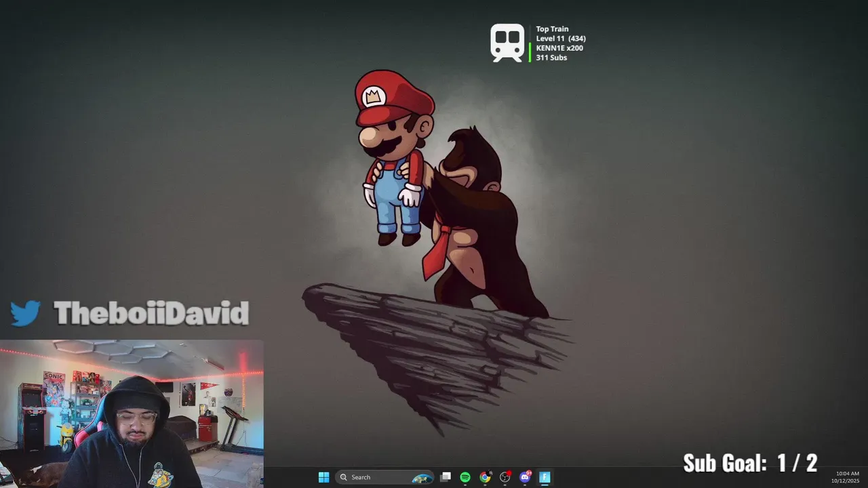Click the "Level 11 (434)" text
The image size is (868, 488).
[x=561, y=39]
